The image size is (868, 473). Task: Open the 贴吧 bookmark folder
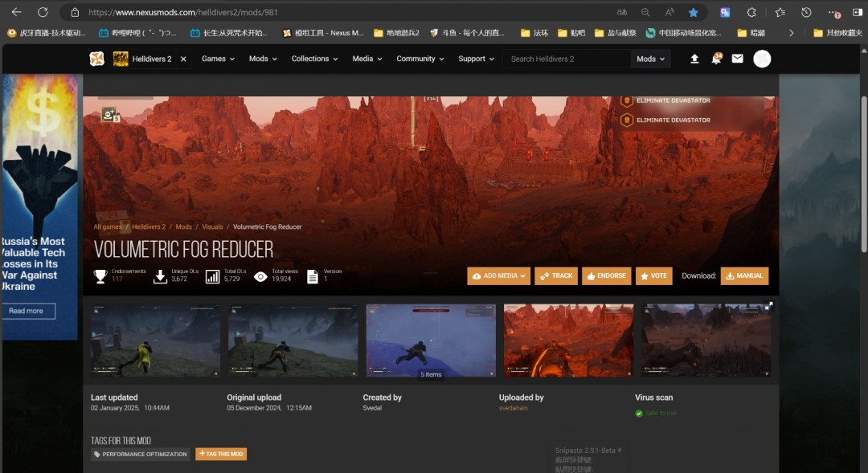point(571,33)
